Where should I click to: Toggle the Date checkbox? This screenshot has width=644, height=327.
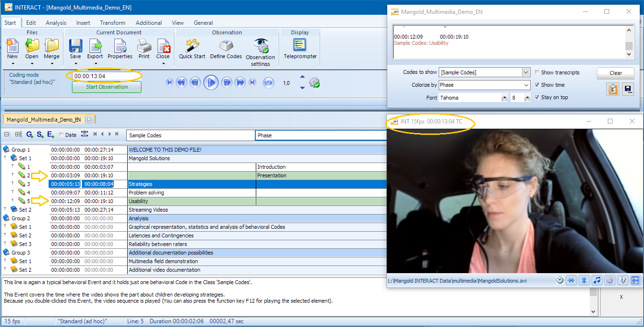(x=61, y=135)
